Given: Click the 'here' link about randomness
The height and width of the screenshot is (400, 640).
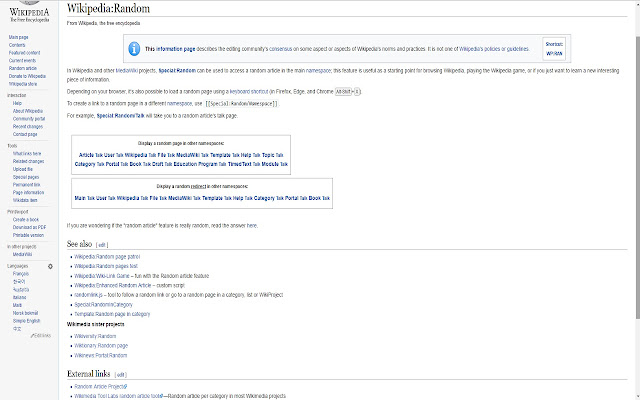Looking at the screenshot, I should 252,226.
